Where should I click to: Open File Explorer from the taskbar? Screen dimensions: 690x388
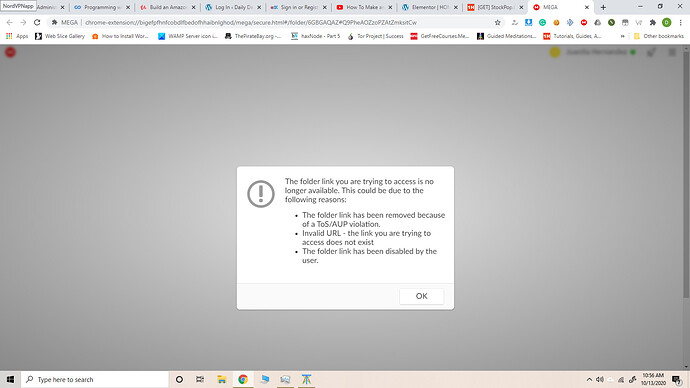221,379
